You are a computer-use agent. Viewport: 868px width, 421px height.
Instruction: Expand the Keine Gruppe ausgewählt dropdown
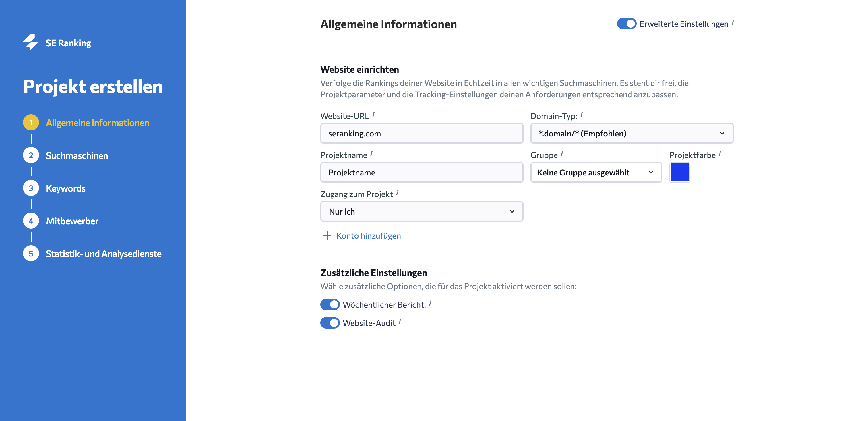pyautogui.click(x=596, y=173)
